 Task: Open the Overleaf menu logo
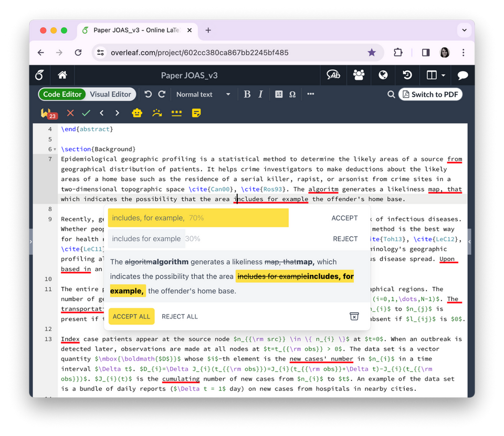click(x=39, y=75)
